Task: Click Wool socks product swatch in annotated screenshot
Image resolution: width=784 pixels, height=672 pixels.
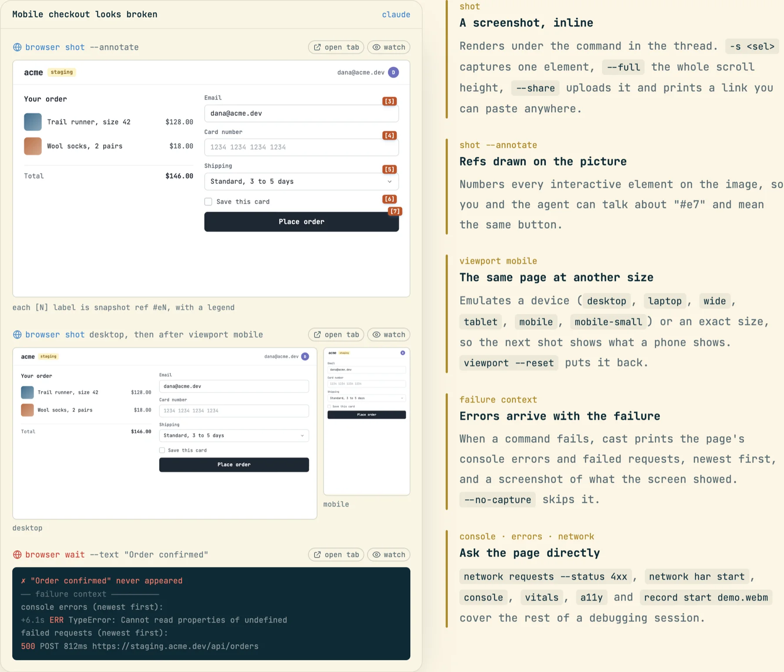Action: click(33, 146)
